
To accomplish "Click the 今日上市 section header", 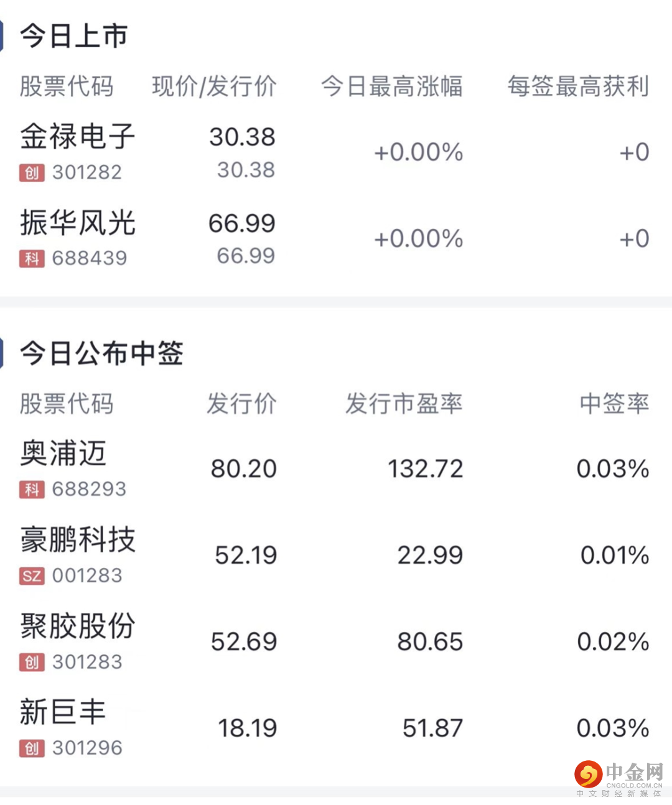I will click(x=74, y=36).
